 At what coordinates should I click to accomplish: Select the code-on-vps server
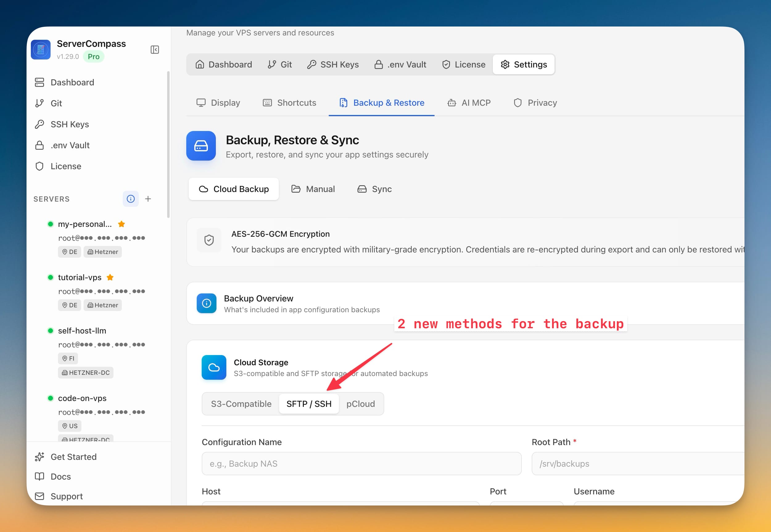pyautogui.click(x=82, y=398)
